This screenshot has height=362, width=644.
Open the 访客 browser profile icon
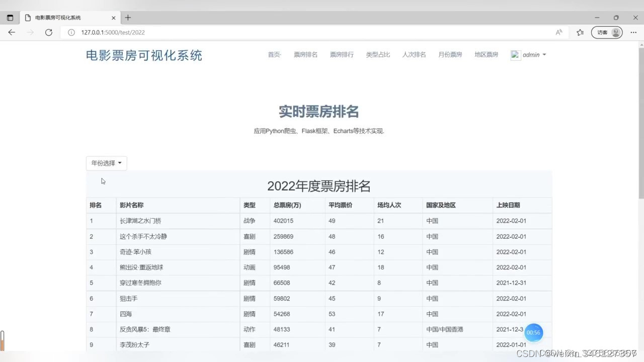point(607,32)
